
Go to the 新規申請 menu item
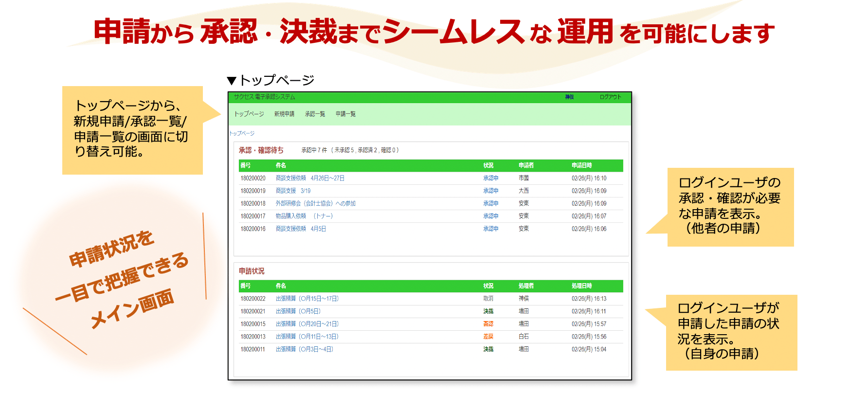(x=284, y=114)
